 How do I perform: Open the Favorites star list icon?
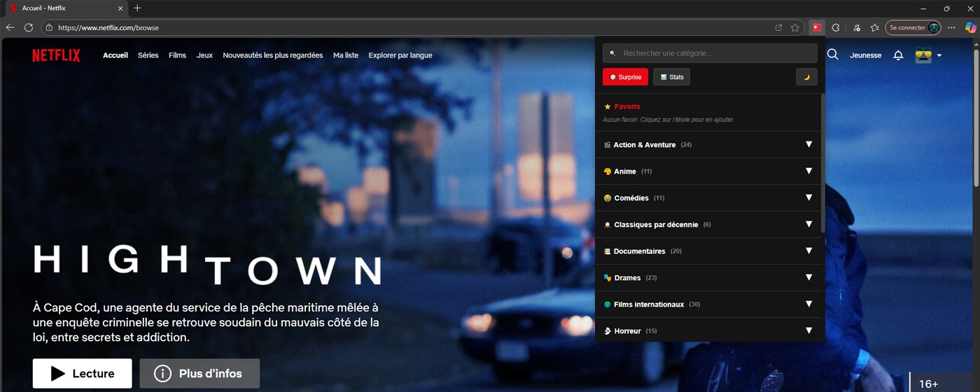[875, 27]
